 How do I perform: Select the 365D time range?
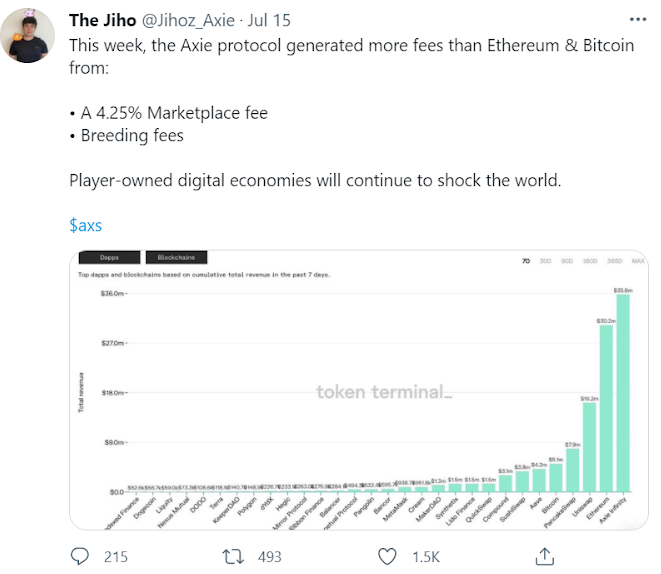pos(615,261)
